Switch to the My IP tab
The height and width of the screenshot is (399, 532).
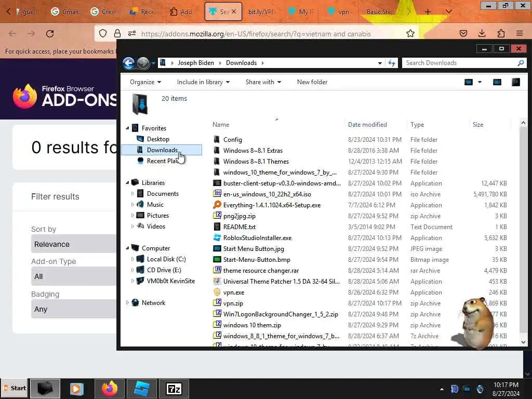click(302, 12)
